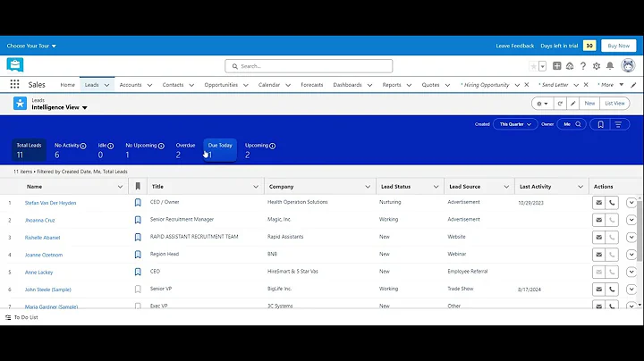The height and width of the screenshot is (361, 644).
Task: Open the Help question mark icon
Action: 583,65
